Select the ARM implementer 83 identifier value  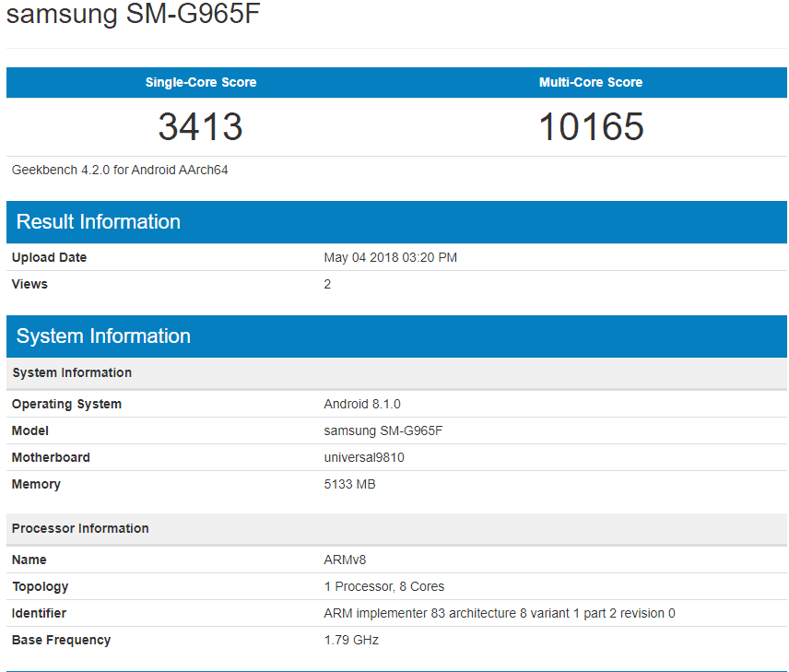(x=500, y=614)
